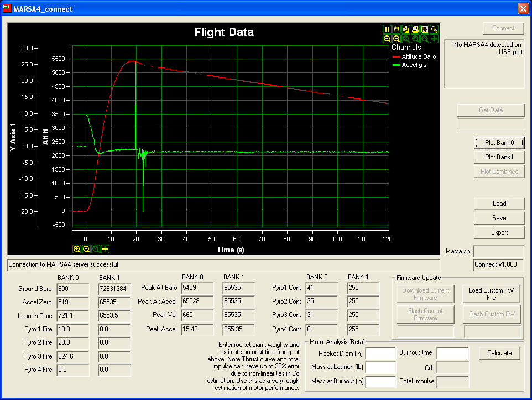Image resolution: width=532 pixels, height=400 pixels.
Task: Click the Connect v1.000 version field
Action: 498,265
